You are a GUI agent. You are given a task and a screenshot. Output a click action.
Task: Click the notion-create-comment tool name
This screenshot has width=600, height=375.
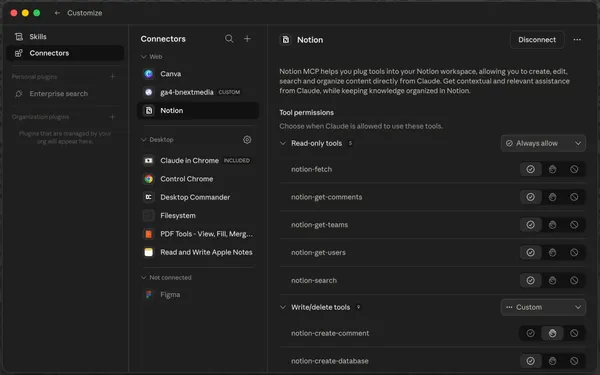pyautogui.click(x=330, y=333)
